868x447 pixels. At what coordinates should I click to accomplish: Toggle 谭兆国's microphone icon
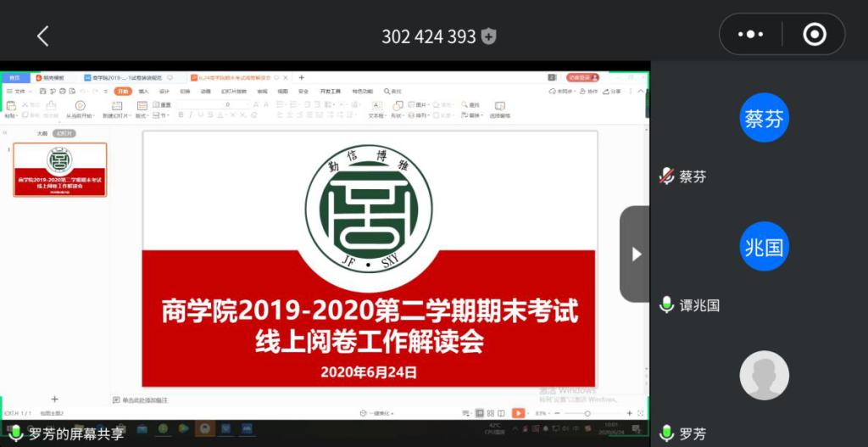pos(667,305)
